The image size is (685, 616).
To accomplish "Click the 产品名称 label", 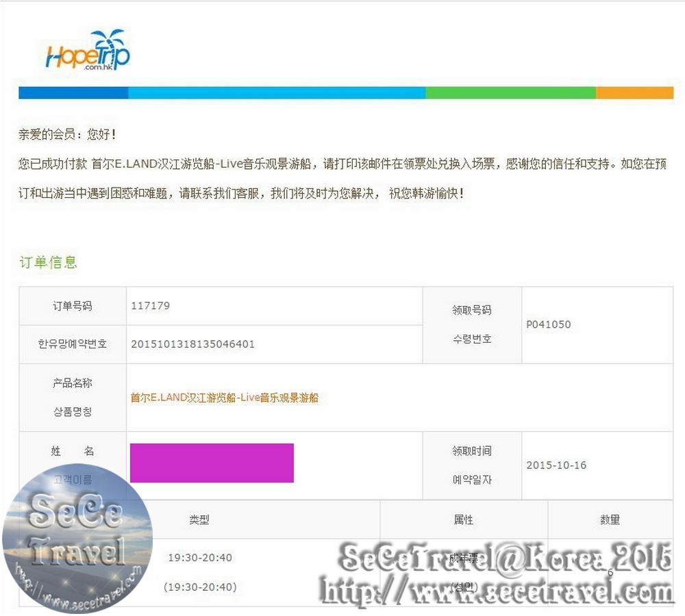I will (73, 383).
